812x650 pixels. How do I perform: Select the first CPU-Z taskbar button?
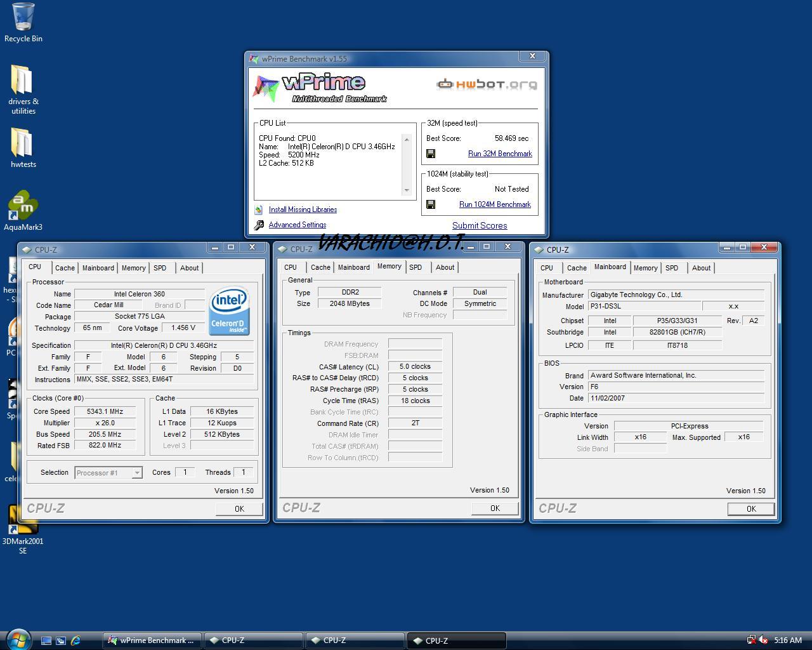point(254,640)
